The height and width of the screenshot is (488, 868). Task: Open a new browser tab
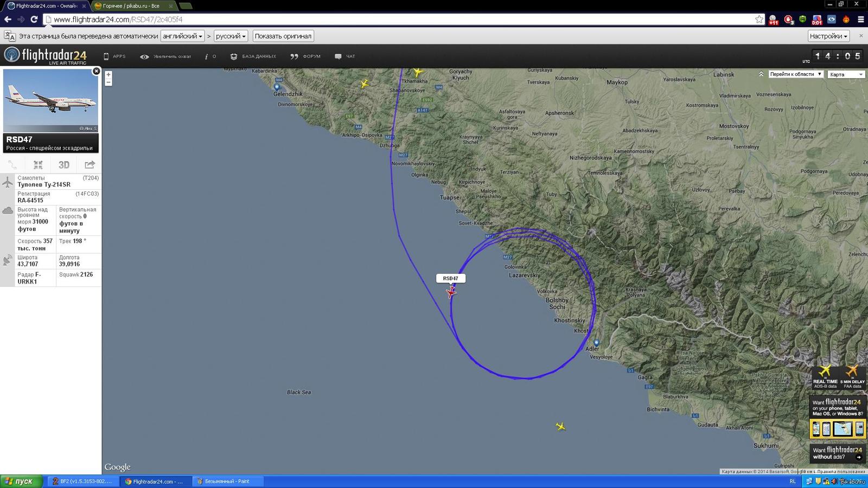pyautogui.click(x=186, y=6)
